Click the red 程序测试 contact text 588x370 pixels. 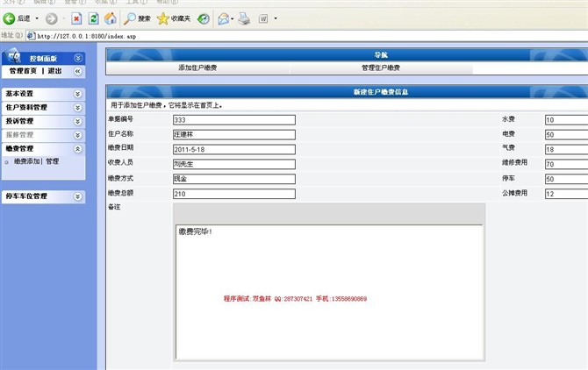click(295, 298)
